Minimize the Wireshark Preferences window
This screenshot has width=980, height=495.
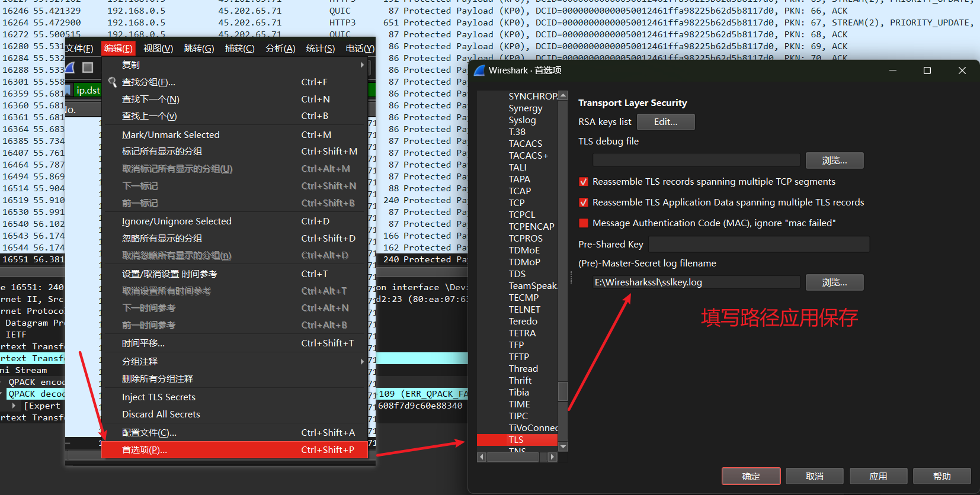(x=893, y=70)
